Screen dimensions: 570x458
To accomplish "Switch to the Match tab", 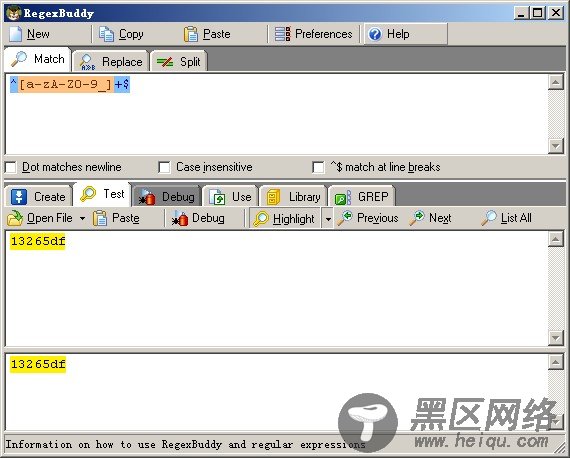I will click(37, 59).
